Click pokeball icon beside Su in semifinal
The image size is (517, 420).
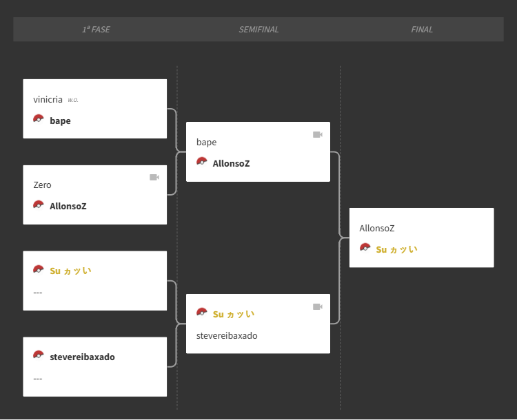(202, 313)
